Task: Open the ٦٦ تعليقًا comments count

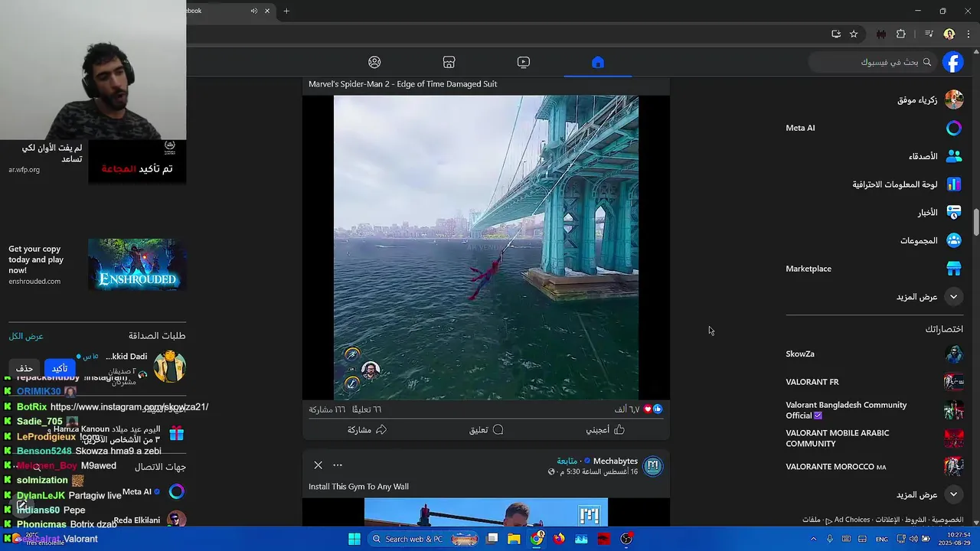Action: [367, 409]
